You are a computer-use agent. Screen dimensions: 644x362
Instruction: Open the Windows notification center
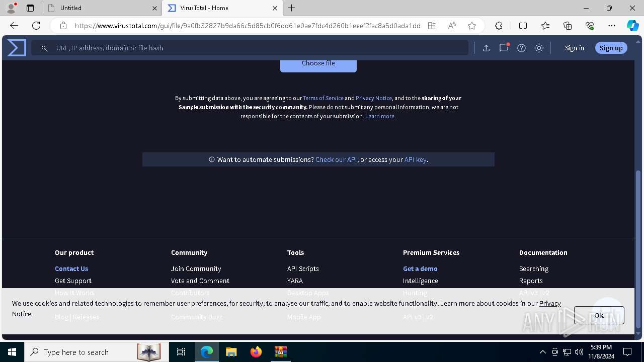[x=627, y=352]
